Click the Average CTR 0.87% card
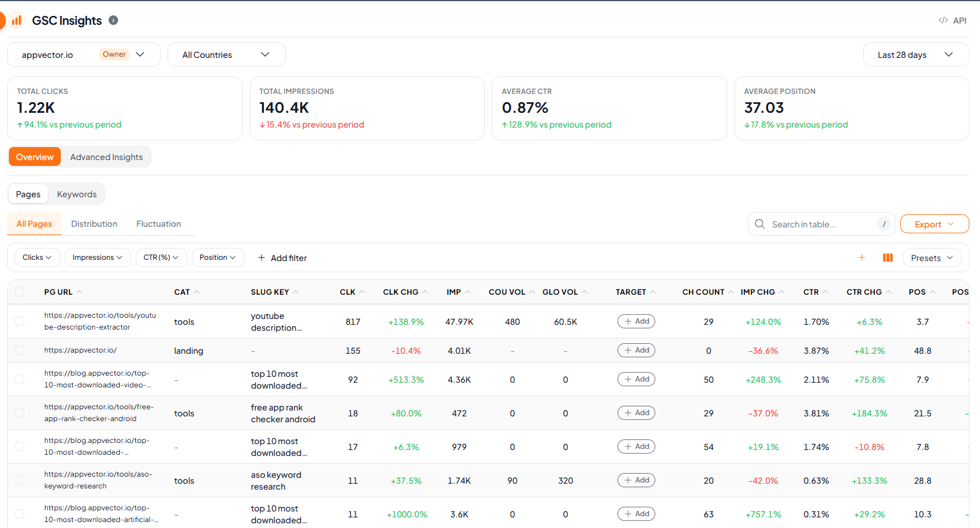The image size is (980, 528). [609, 108]
